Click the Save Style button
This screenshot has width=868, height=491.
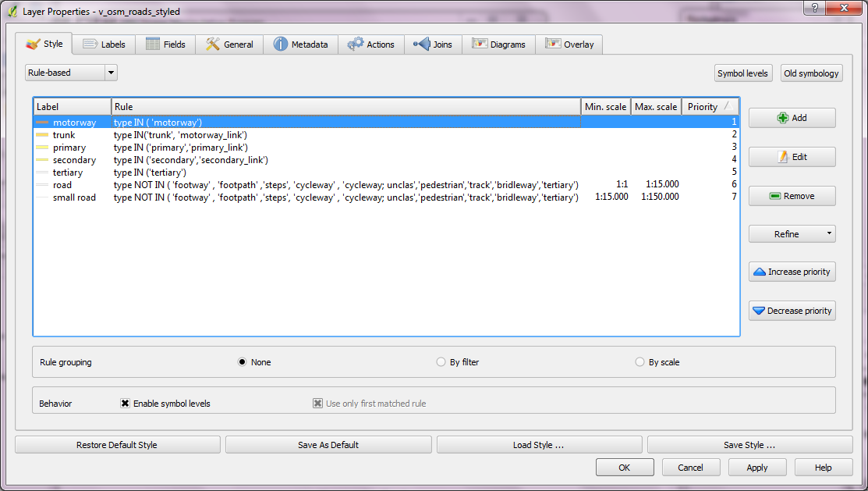coord(749,445)
